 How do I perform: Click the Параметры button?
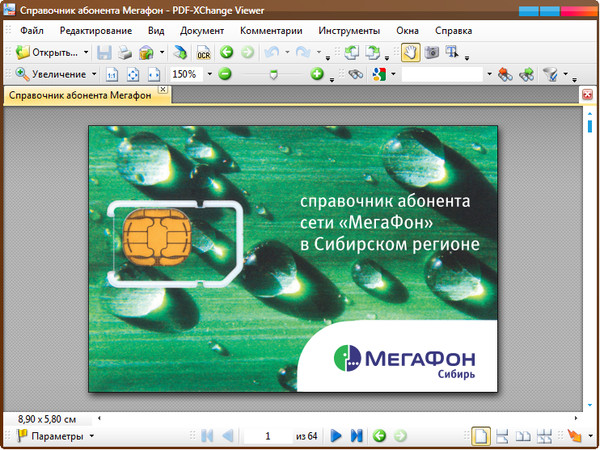point(50,436)
